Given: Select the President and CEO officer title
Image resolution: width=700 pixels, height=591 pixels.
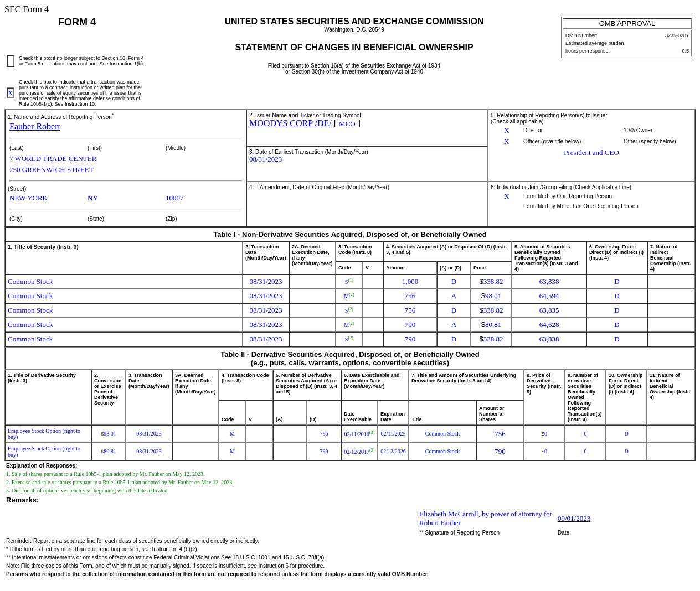Looking at the screenshot, I should (591, 153).
